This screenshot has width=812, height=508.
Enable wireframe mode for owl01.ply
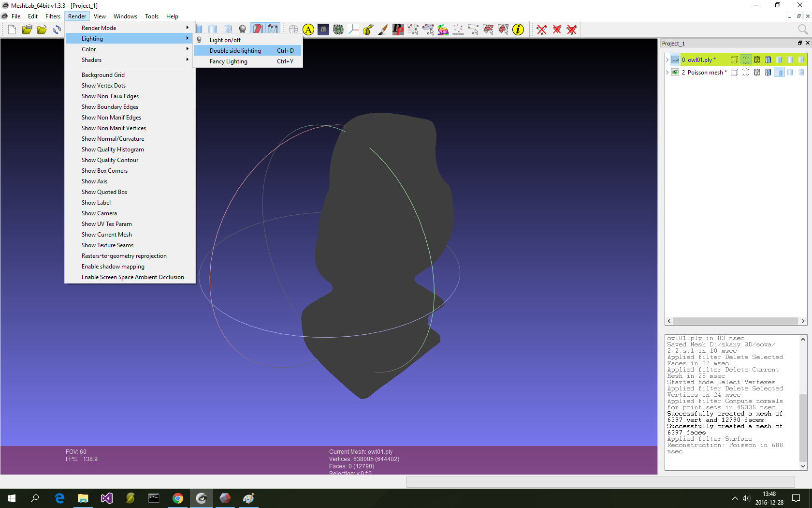(757, 60)
